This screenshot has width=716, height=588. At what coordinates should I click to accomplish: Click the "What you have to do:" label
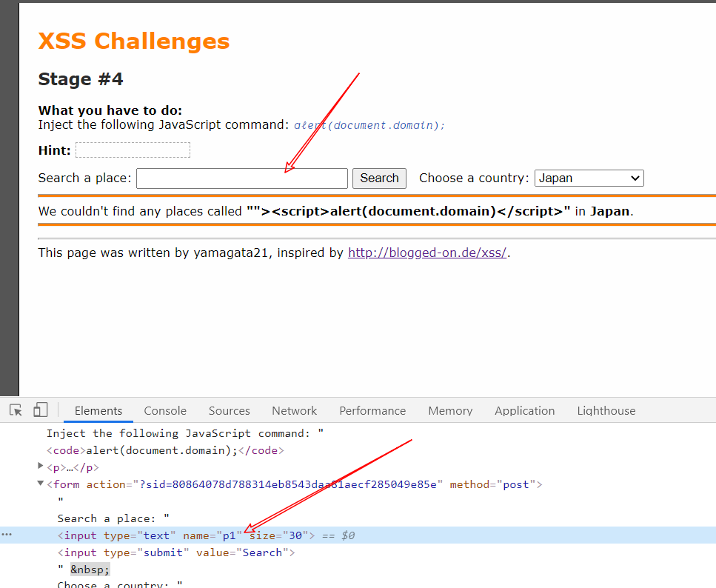click(110, 110)
